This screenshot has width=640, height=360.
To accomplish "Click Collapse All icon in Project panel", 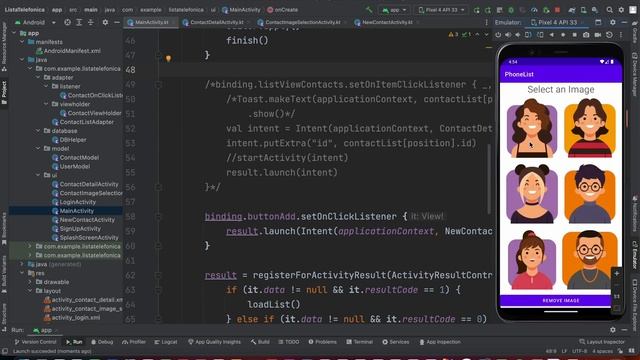I will click(x=91, y=22).
